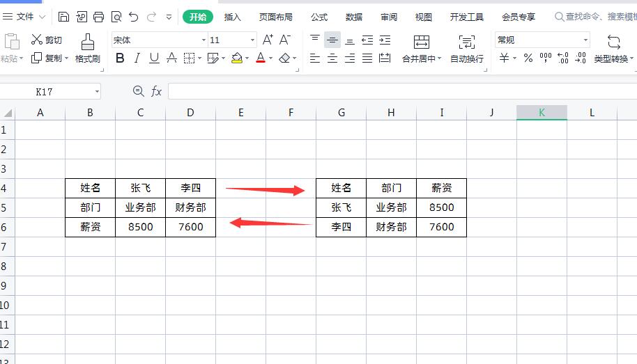The height and width of the screenshot is (364, 637).
Task: Open the font name dropdown (宋体)
Action: (x=204, y=40)
